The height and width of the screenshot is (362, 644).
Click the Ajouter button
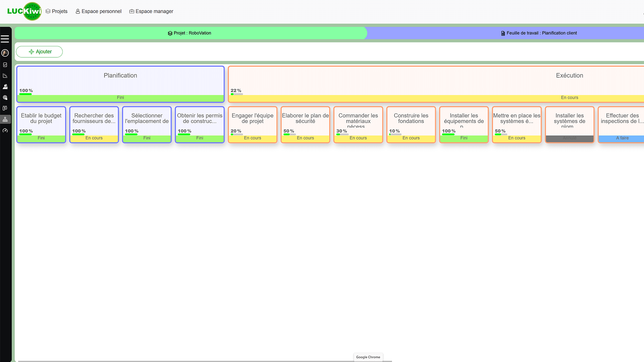(40, 52)
